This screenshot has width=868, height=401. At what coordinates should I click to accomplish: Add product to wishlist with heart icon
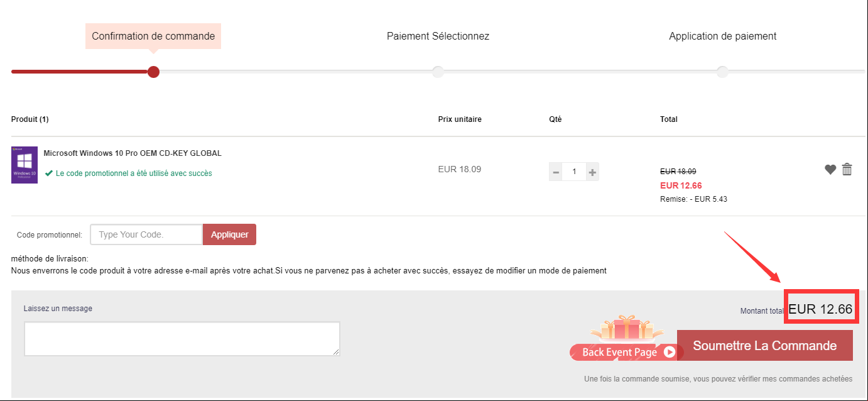pyautogui.click(x=830, y=169)
